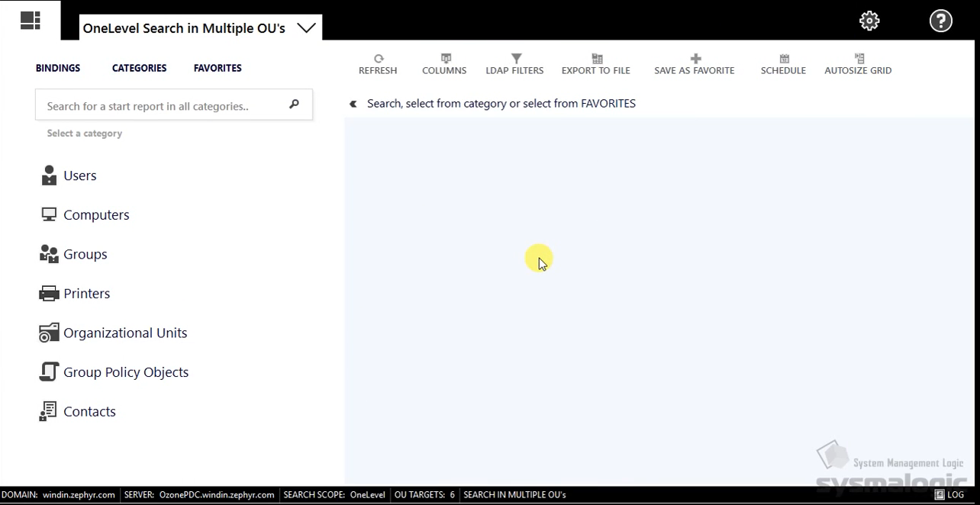The image size is (980, 505).
Task: Click the Autosize Grid icon
Action: 859,59
